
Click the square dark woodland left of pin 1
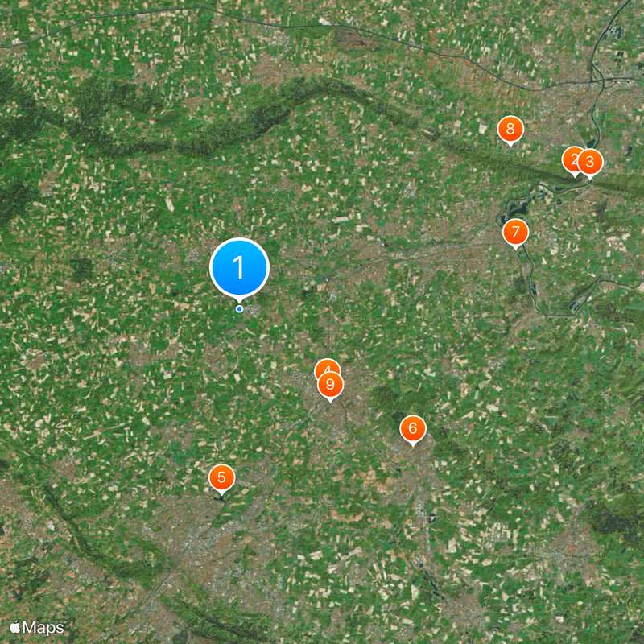[x=81, y=270]
